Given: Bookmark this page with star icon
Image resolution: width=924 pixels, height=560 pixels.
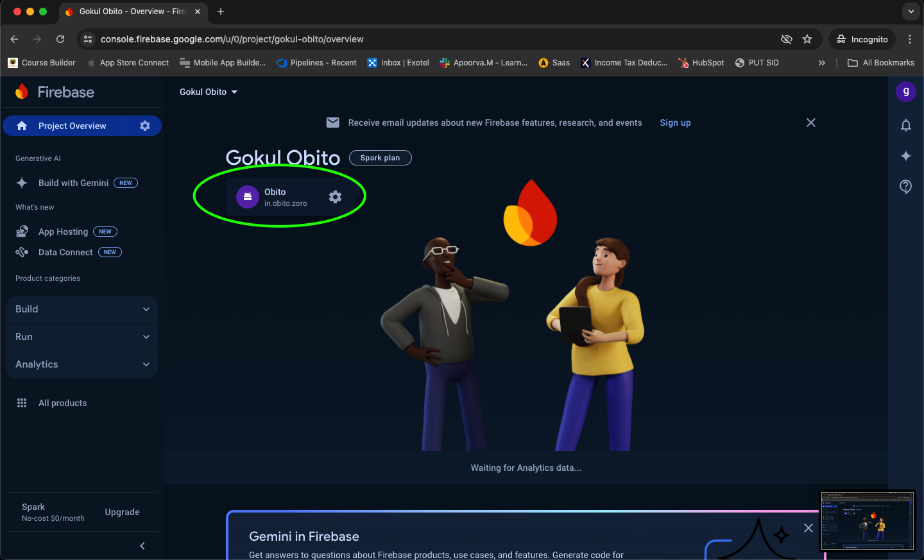Looking at the screenshot, I should coord(807,39).
